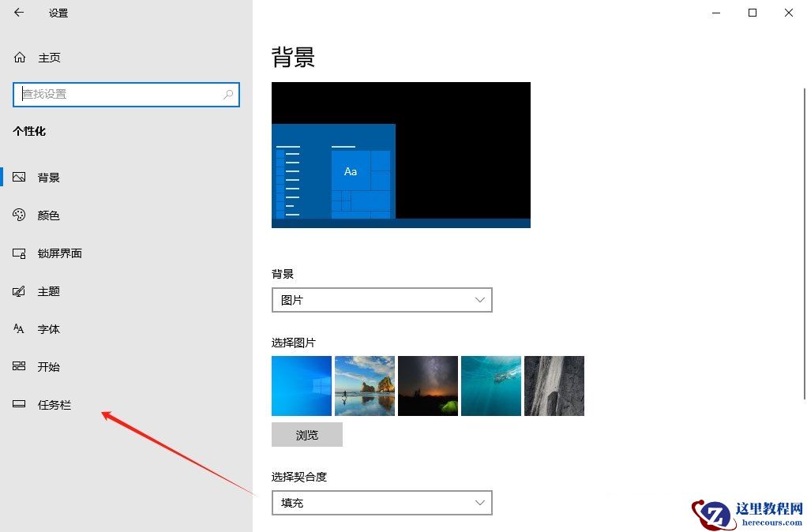The height and width of the screenshot is (532, 807).
Task: Open 主题 settings via its icon
Action: click(19, 290)
